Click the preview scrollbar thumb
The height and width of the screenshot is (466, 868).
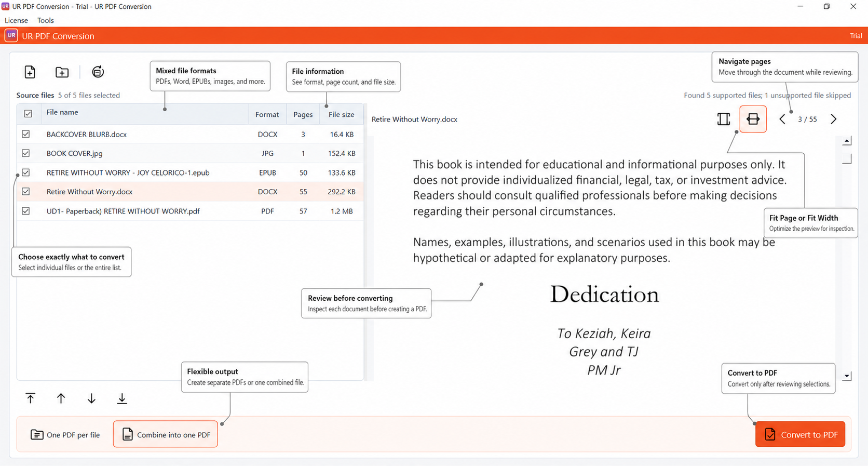click(847, 158)
